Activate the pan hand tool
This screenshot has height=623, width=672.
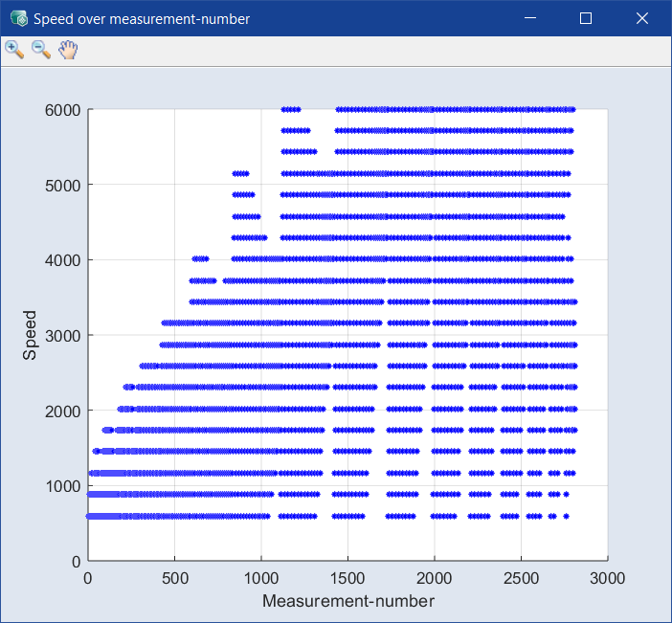pos(68,50)
